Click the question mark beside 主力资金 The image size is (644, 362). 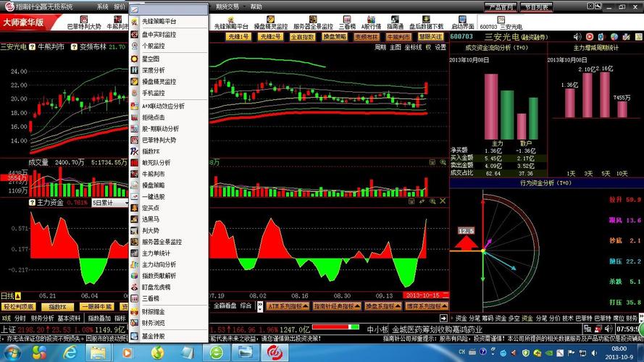32,202
